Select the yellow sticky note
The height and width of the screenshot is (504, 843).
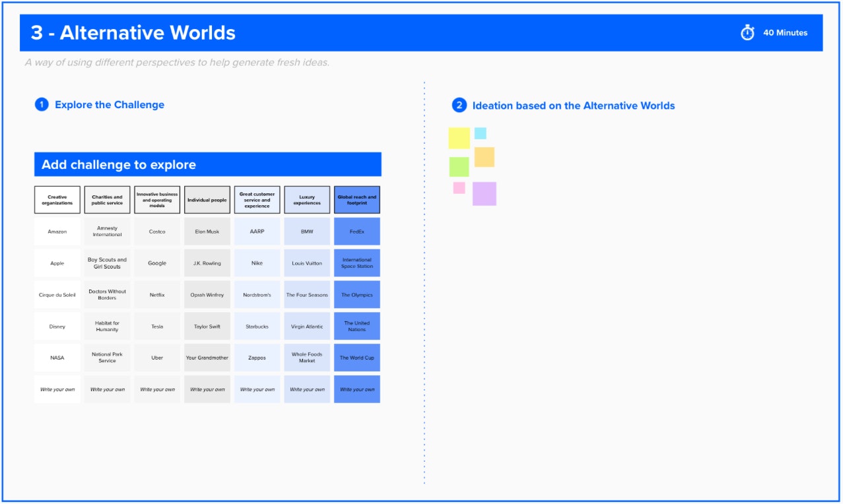click(459, 138)
